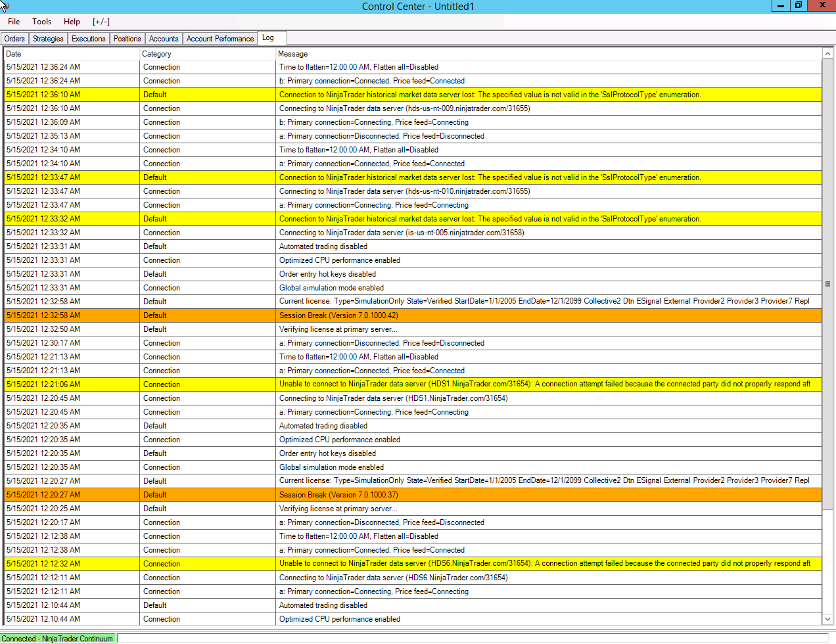Click the scroll up arrow of the log
Screen dimensions: 836x644
coord(827,54)
